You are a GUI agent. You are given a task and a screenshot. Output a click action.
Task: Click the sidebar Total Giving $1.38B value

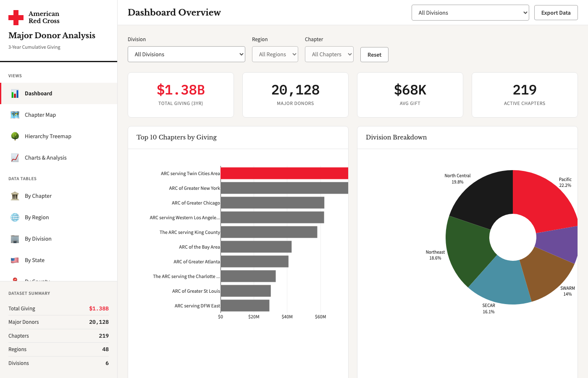click(99, 309)
